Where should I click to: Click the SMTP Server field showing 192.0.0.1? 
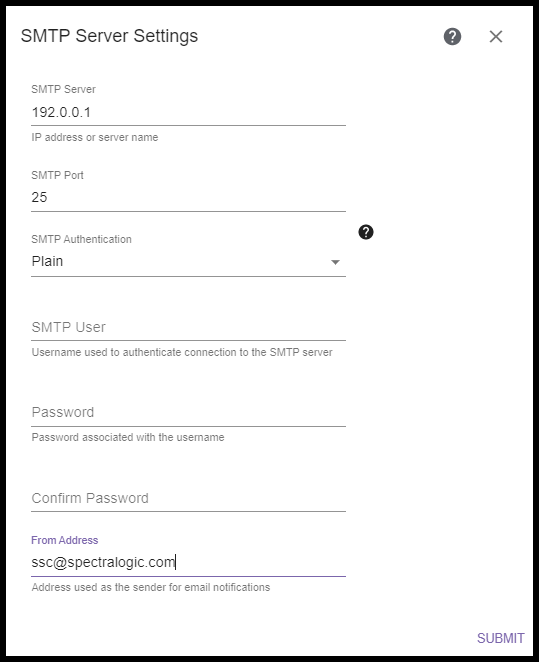point(188,112)
